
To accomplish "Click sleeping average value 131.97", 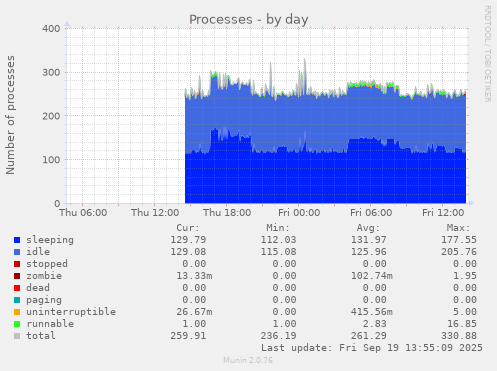I will pyautogui.click(x=369, y=240).
